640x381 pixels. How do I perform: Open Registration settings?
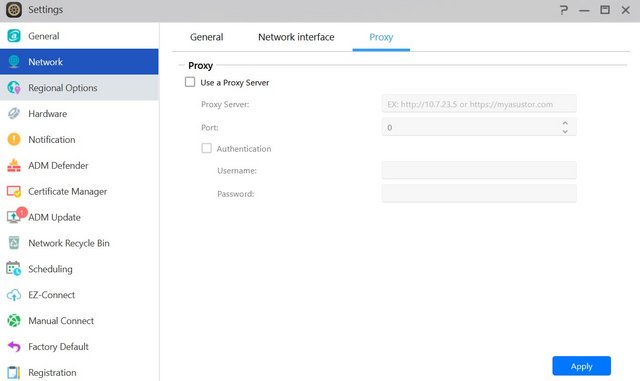[x=79, y=372]
